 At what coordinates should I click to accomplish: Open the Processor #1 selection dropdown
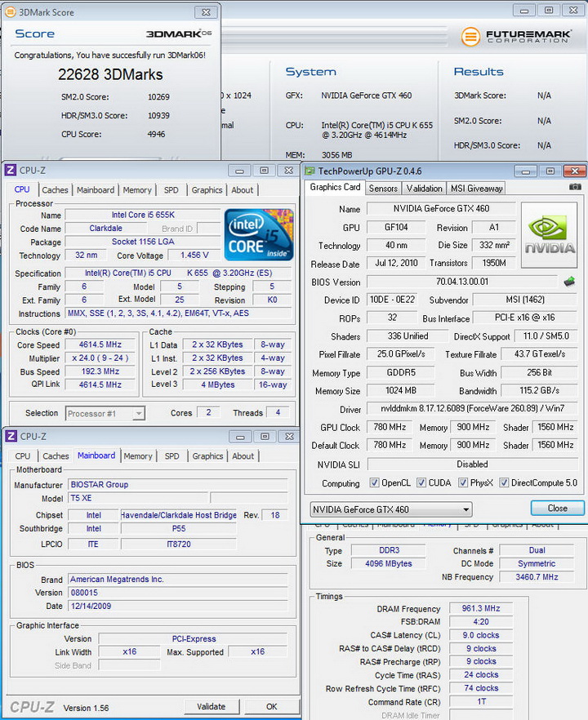[105, 413]
